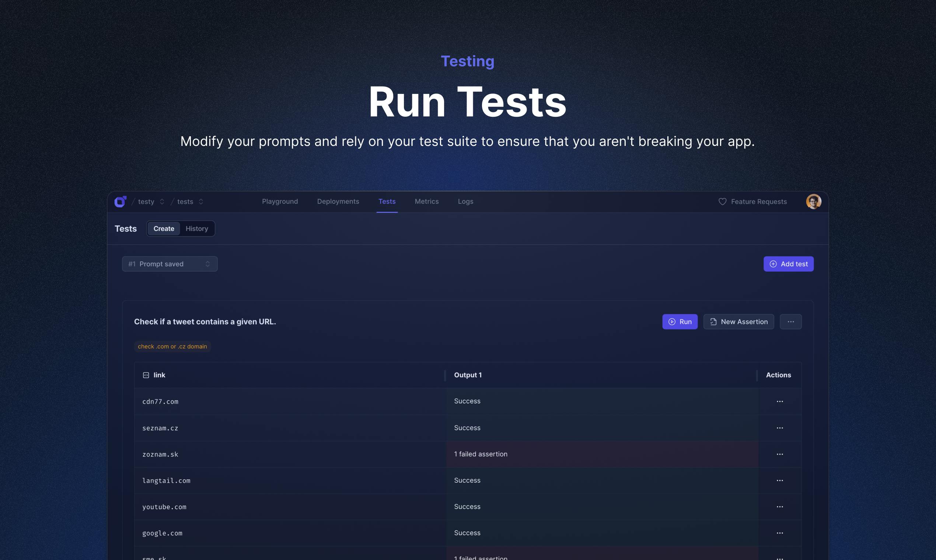This screenshot has width=936, height=560.
Task: Open actions menu for google.com row
Action: (780, 533)
